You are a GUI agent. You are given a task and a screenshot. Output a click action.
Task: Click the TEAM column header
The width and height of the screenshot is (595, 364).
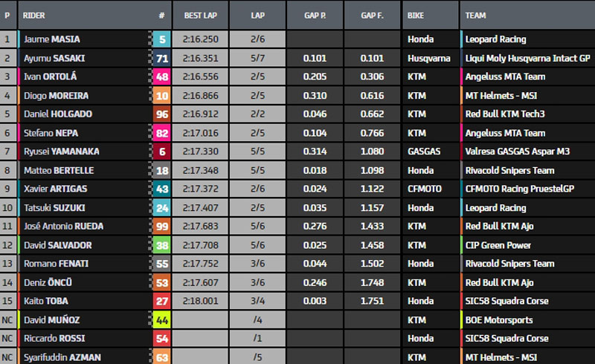[476, 15]
